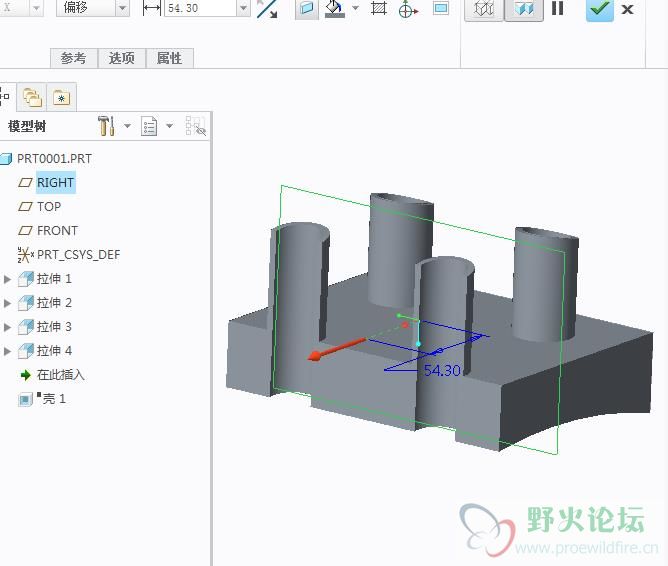Toggle the section surface display icon
This screenshot has width=668, height=566.
[x=307, y=9]
